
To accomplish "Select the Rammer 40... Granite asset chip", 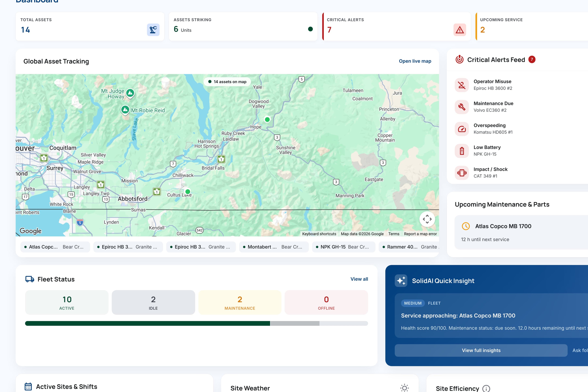I will [409, 247].
